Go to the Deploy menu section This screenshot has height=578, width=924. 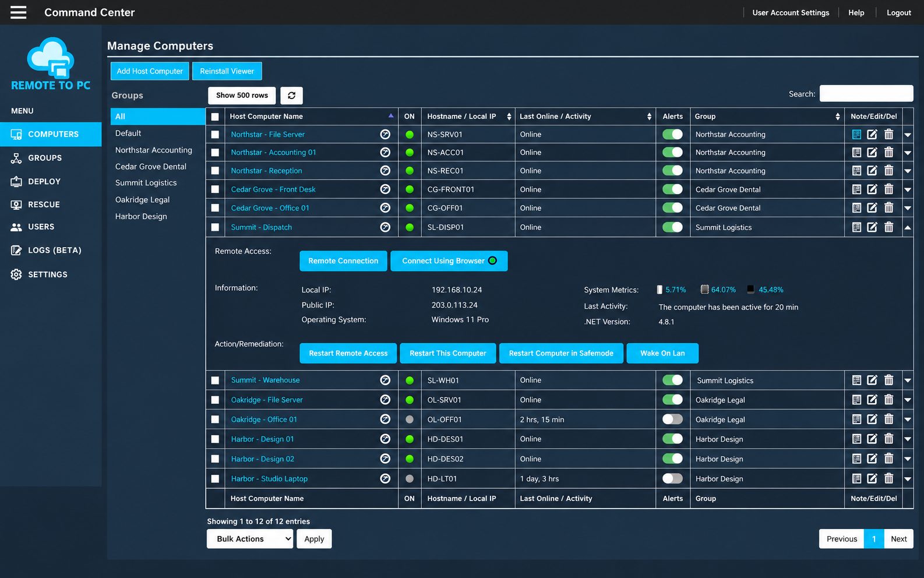(x=51, y=181)
